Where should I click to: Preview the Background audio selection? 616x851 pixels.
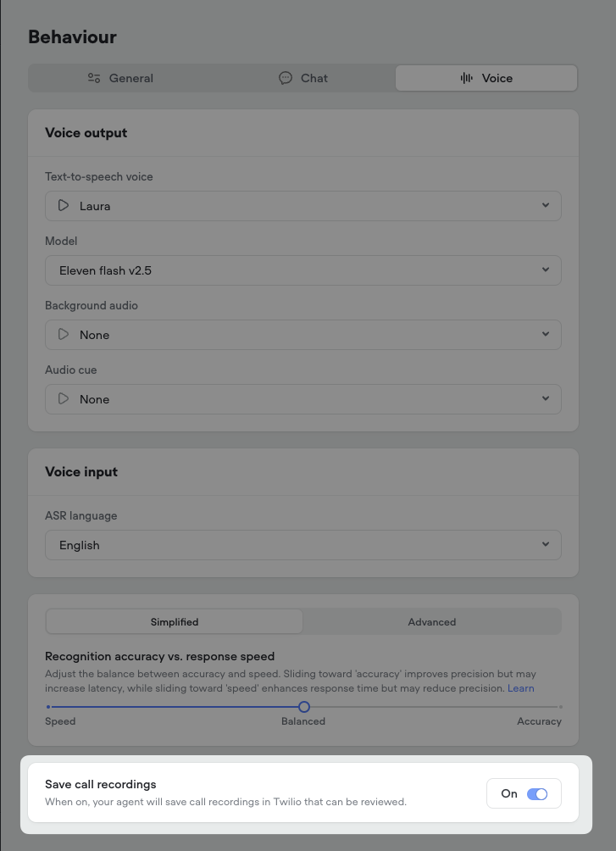63,334
